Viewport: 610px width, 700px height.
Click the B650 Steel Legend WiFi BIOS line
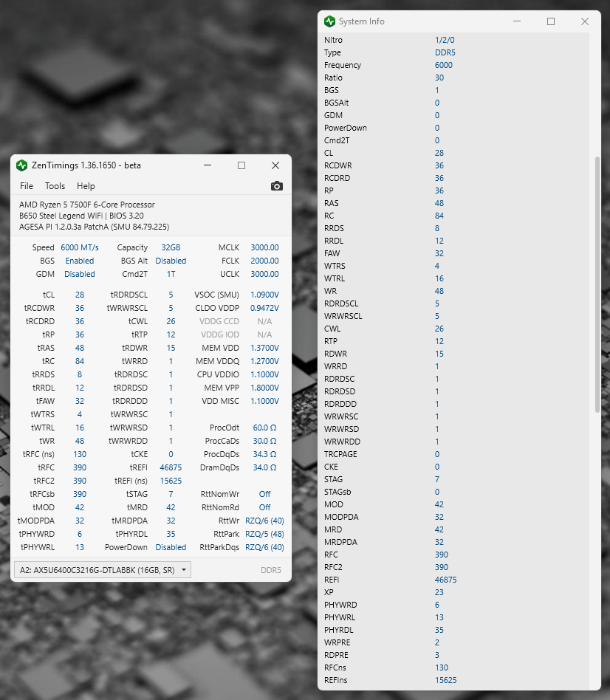[x=81, y=216]
